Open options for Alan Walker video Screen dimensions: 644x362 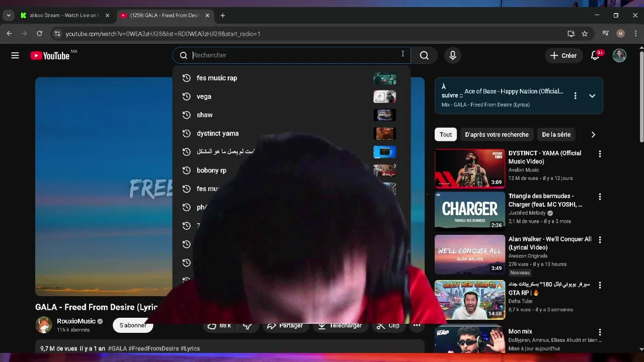[599, 240]
